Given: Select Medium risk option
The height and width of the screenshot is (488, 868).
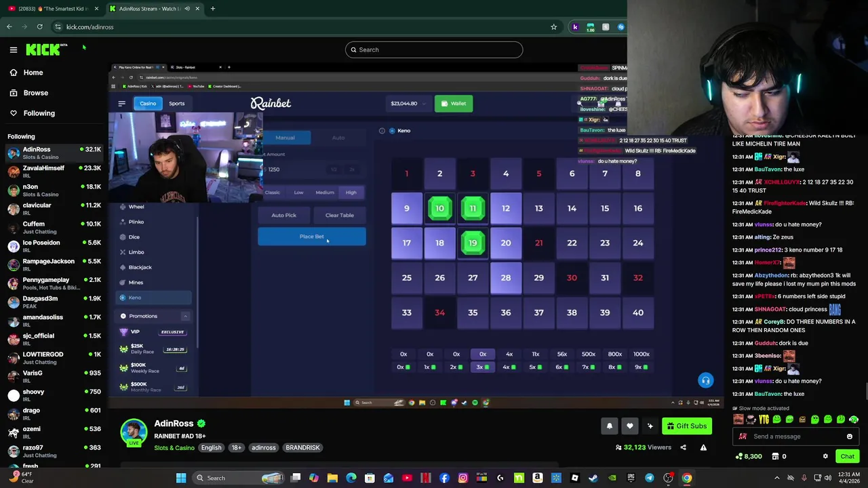Looking at the screenshot, I should coord(325,192).
